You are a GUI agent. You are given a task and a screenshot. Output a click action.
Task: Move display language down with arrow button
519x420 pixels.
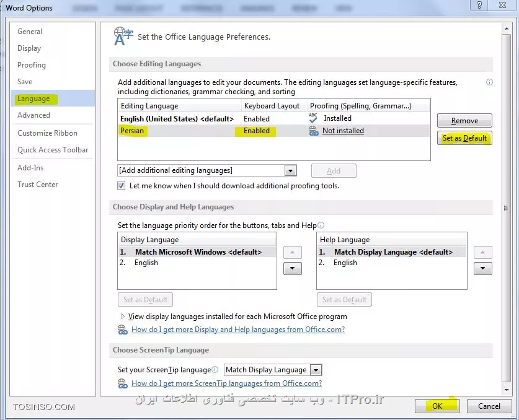click(x=292, y=268)
